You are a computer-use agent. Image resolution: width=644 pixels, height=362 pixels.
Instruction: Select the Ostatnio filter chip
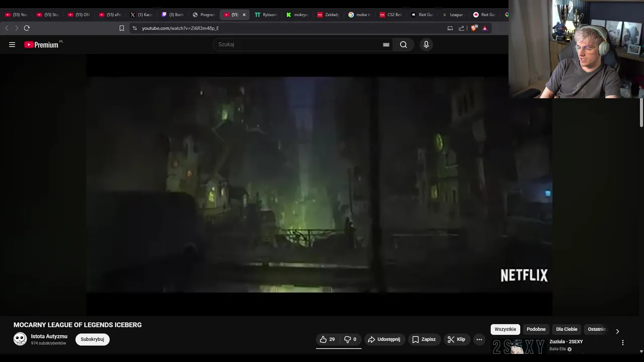coord(597,329)
